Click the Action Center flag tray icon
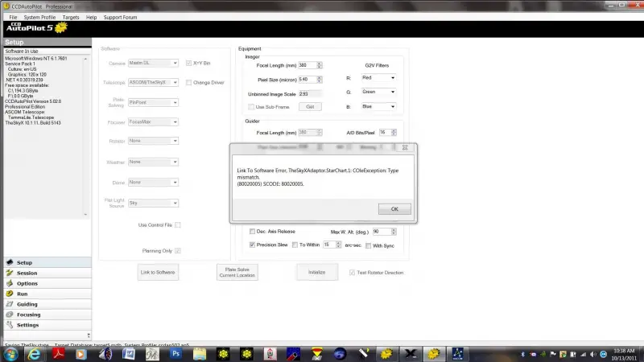This screenshot has width=644, height=362. (553, 354)
